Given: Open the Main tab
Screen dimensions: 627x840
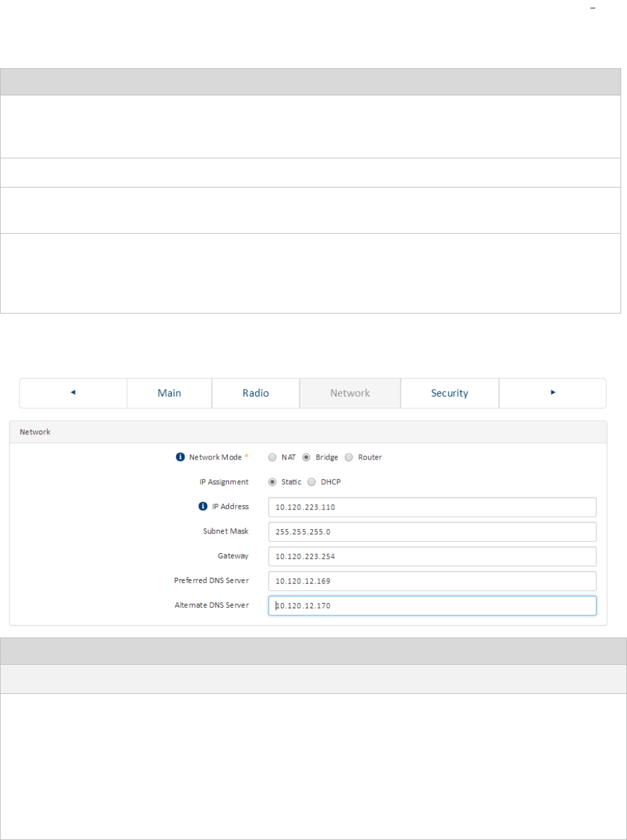Looking at the screenshot, I should pos(169,393).
